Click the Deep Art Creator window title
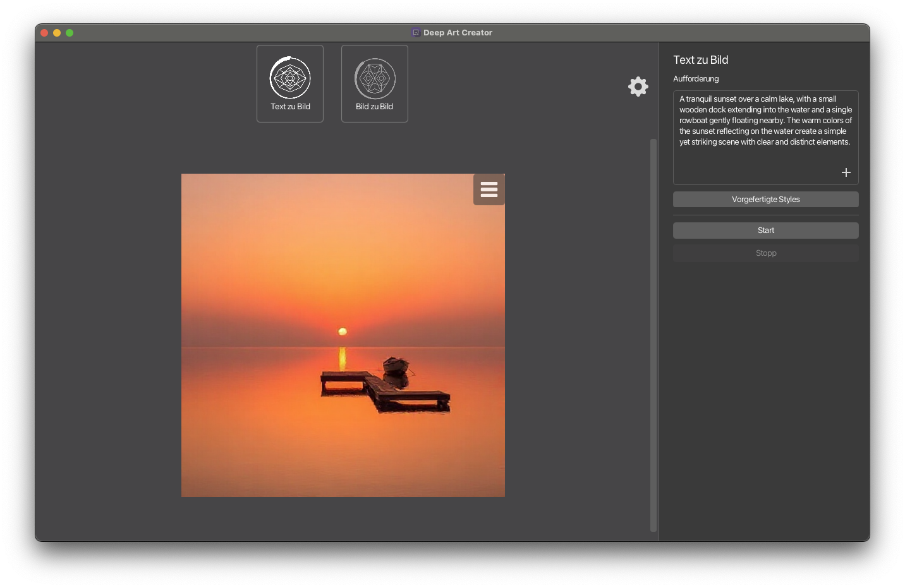Viewport: 905px width, 588px height. pyautogui.click(x=458, y=33)
